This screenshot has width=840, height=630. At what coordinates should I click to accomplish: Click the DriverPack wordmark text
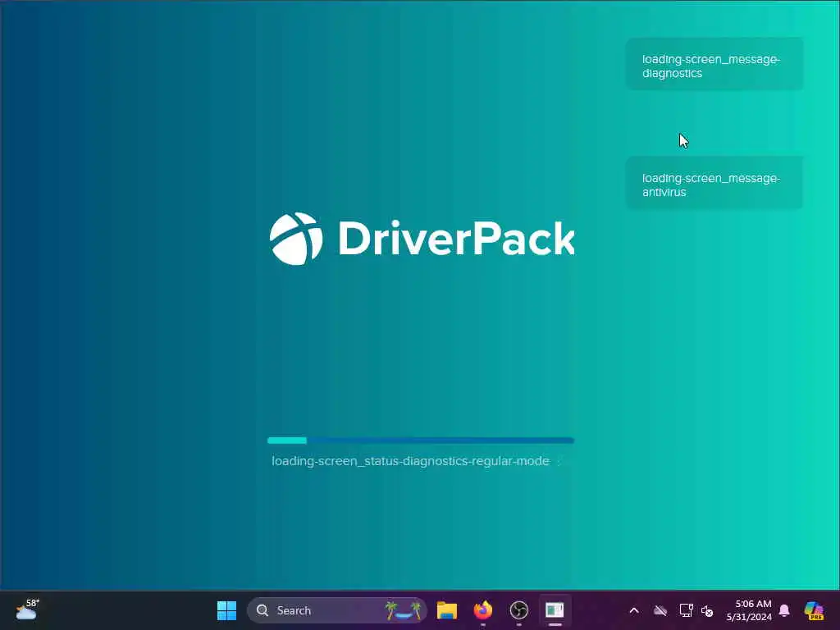(457, 239)
